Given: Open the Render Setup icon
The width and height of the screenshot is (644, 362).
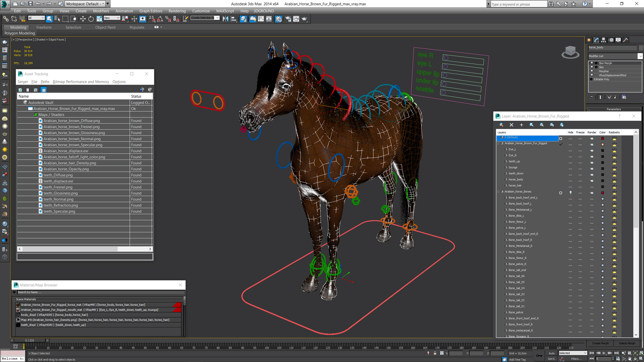Looking at the screenshot, I should pyautogui.click(x=288, y=19).
